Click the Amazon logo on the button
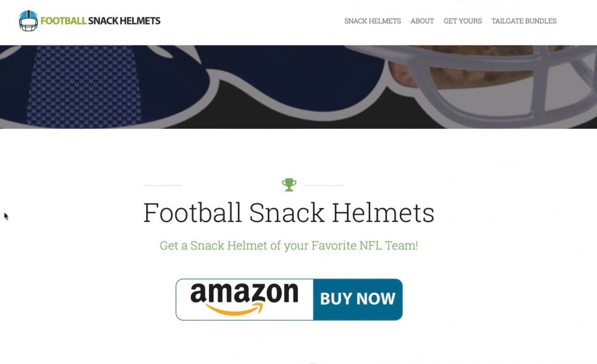 tap(244, 300)
